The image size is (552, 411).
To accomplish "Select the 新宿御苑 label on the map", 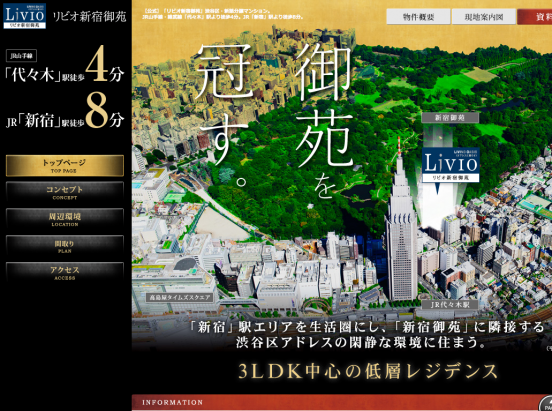I will [450, 118].
